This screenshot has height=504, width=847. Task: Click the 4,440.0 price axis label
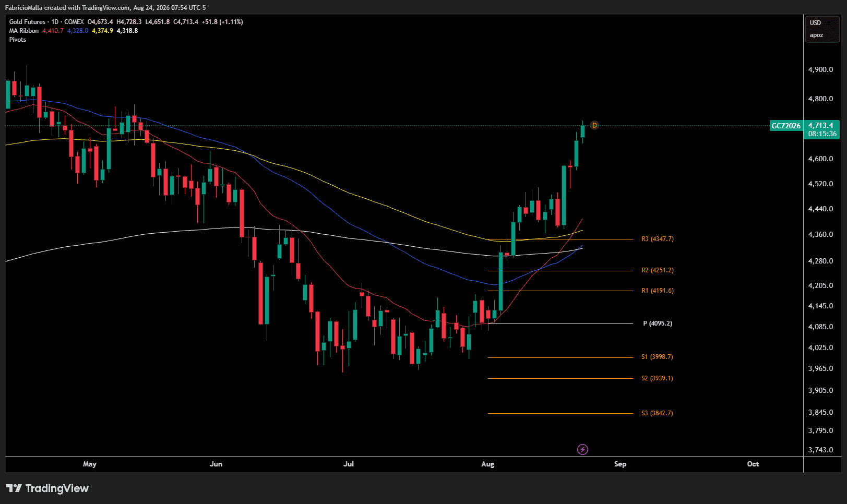click(821, 209)
